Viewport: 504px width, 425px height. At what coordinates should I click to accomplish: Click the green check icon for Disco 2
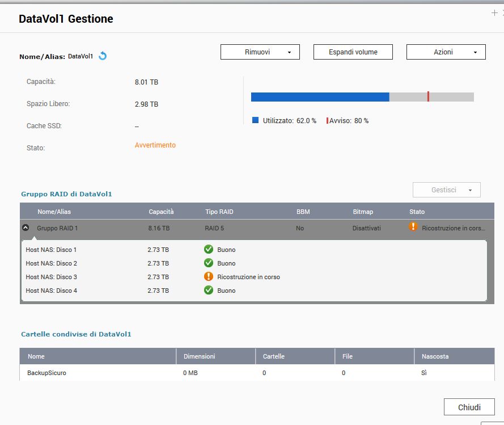tap(209, 263)
